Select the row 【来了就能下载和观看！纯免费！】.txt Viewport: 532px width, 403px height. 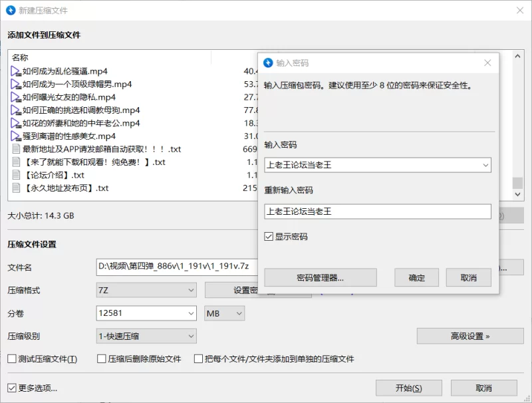point(133,162)
